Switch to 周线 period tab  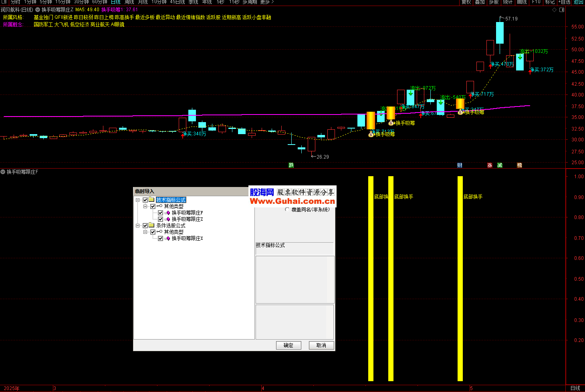point(129,2)
